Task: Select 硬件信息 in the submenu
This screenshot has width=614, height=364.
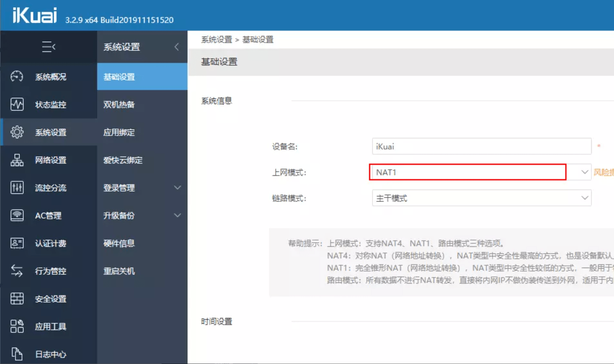Action: (119, 243)
